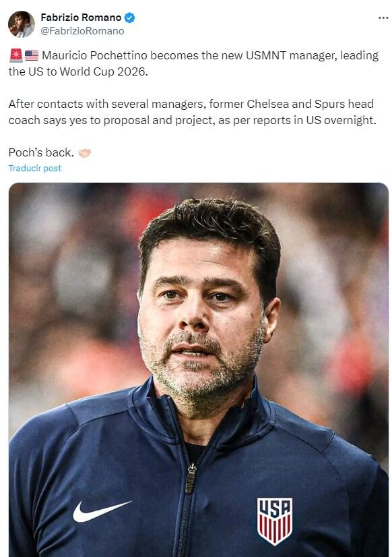Click the red siren emoji
This screenshot has width=392, height=557.
click(x=16, y=55)
